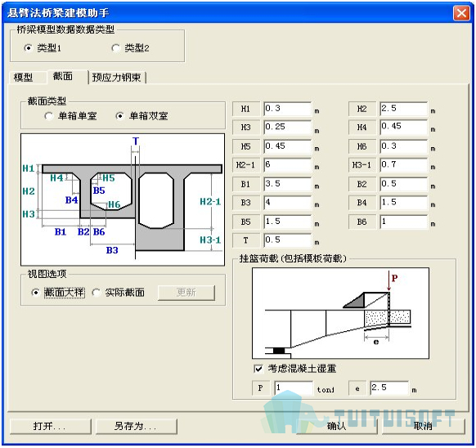Click the H2-1 input field
476x448 pixels.
[288, 165]
